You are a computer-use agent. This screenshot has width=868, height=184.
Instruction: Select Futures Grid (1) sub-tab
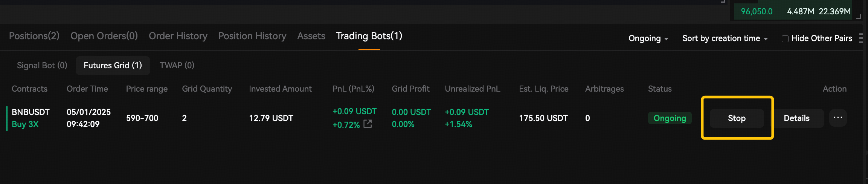(113, 66)
